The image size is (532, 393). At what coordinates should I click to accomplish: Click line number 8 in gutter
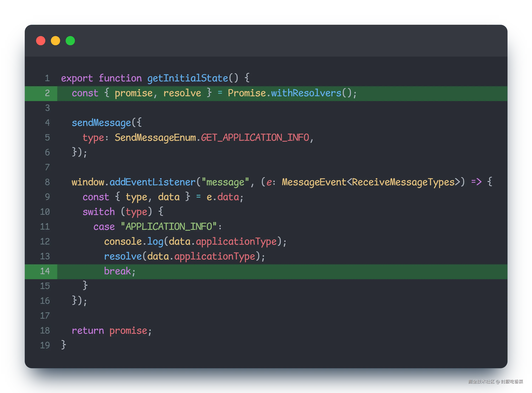(x=47, y=182)
